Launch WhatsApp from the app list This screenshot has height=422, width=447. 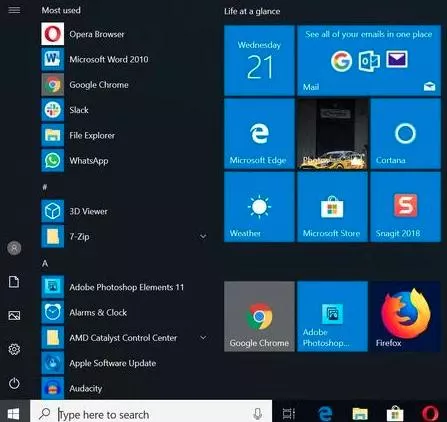tap(124, 161)
